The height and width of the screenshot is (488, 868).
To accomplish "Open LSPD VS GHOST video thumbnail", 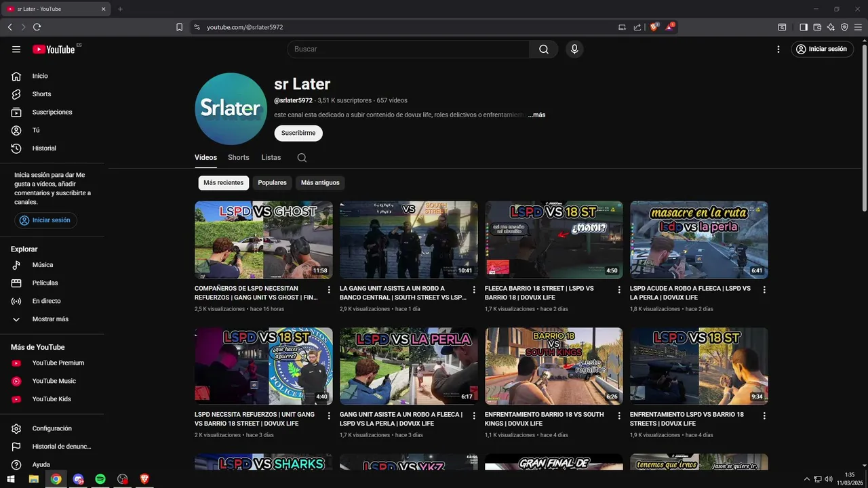I will [x=264, y=240].
